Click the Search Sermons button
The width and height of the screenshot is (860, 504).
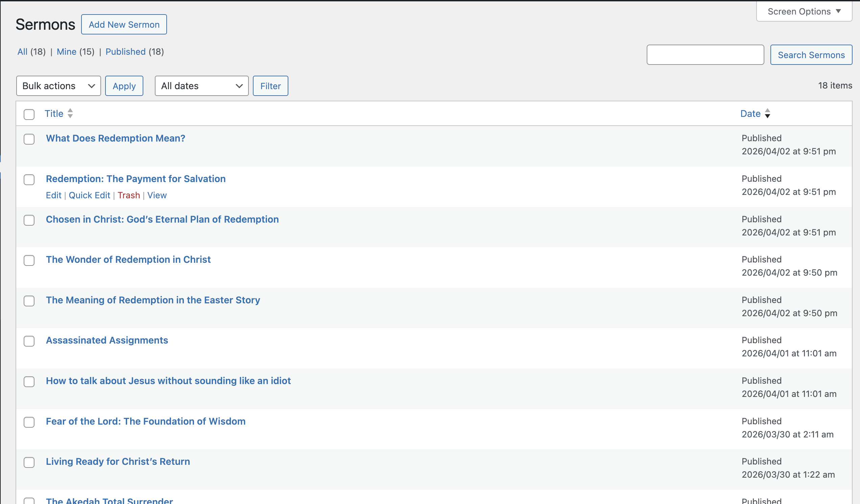811,55
